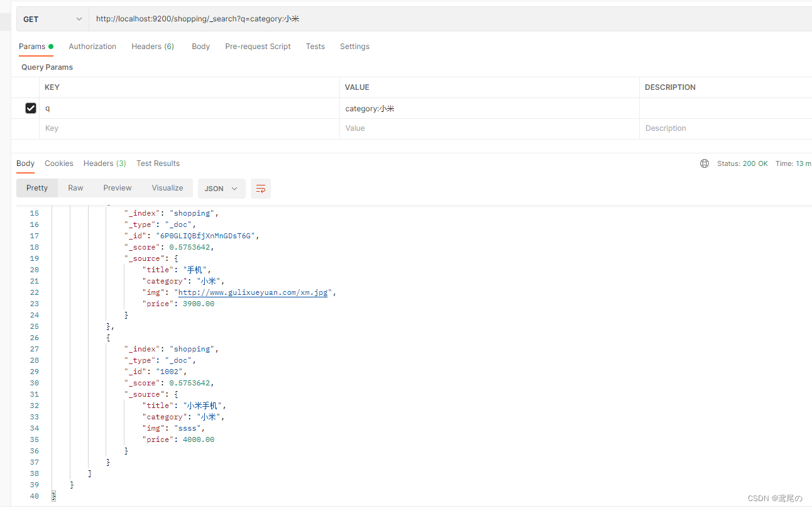Click the Time response indicator

point(793,163)
